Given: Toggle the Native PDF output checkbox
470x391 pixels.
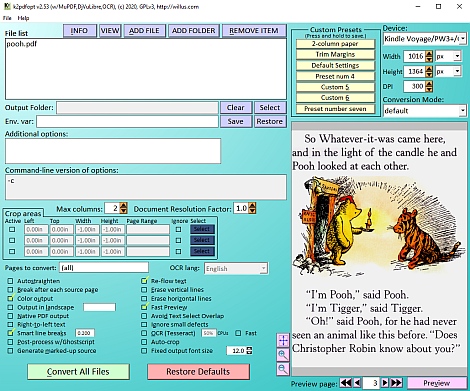Looking at the screenshot, I should click(10, 316).
